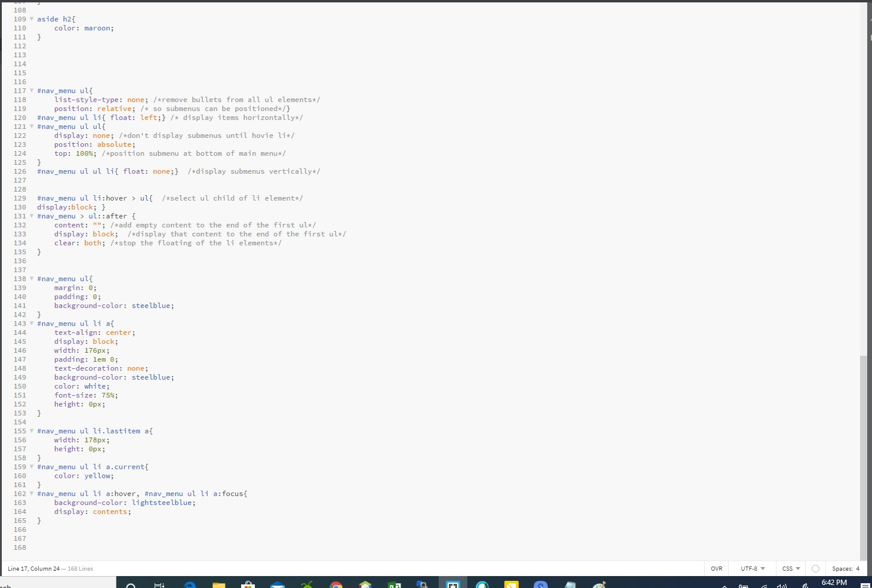
Task: Fold the #nav_menu ul ul block at line 121
Action: click(32, 127)
